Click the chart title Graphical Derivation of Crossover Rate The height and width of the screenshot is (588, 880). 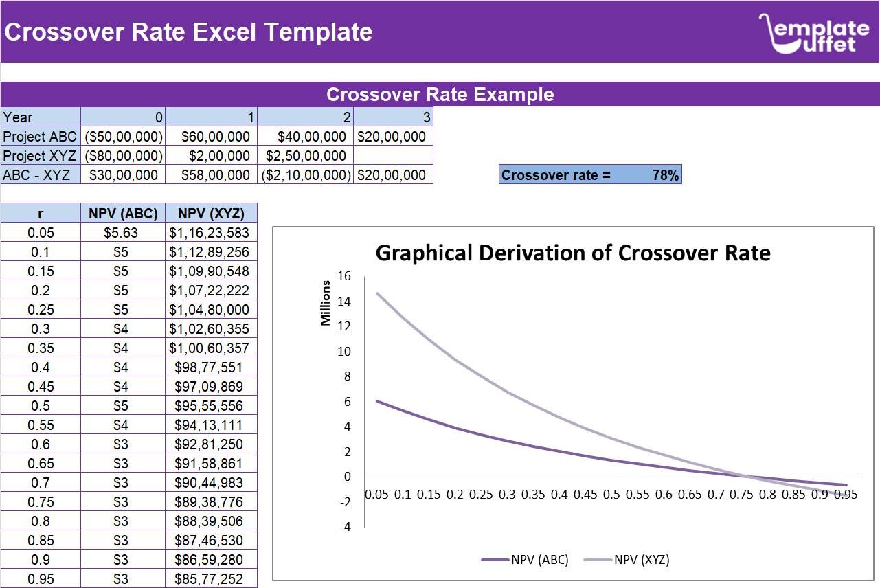tap(574, 253)
